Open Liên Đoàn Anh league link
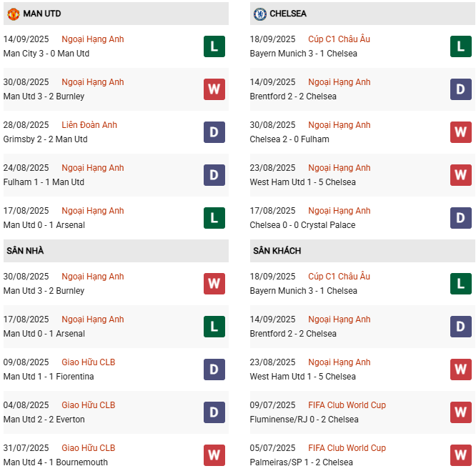 click(x=89, y=125)
